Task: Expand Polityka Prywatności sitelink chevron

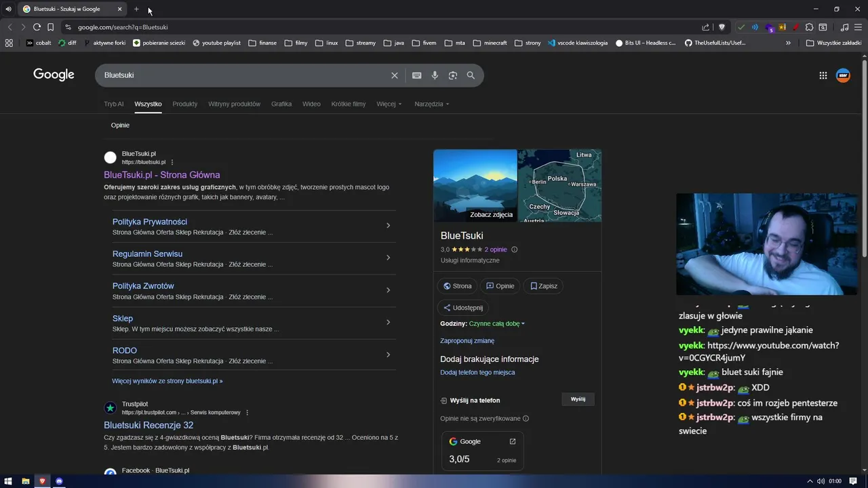Action: click(388, 225)
